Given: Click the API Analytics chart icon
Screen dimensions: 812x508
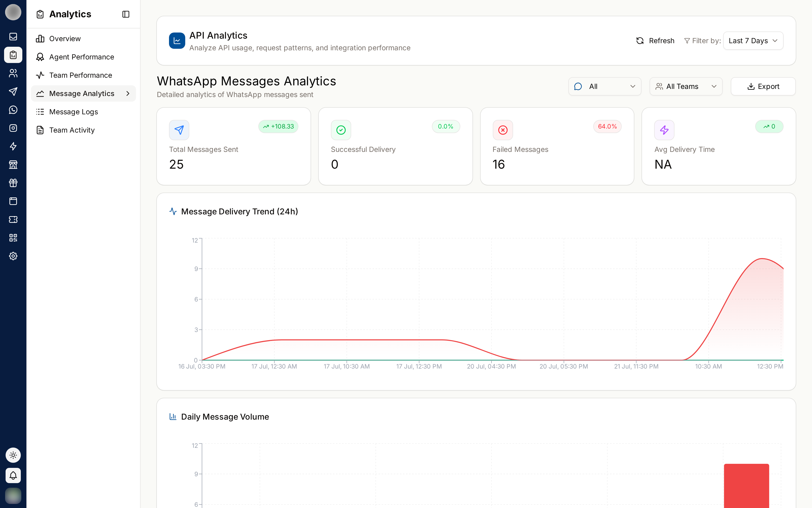Looking at the screenshot, I should [177, 41].
